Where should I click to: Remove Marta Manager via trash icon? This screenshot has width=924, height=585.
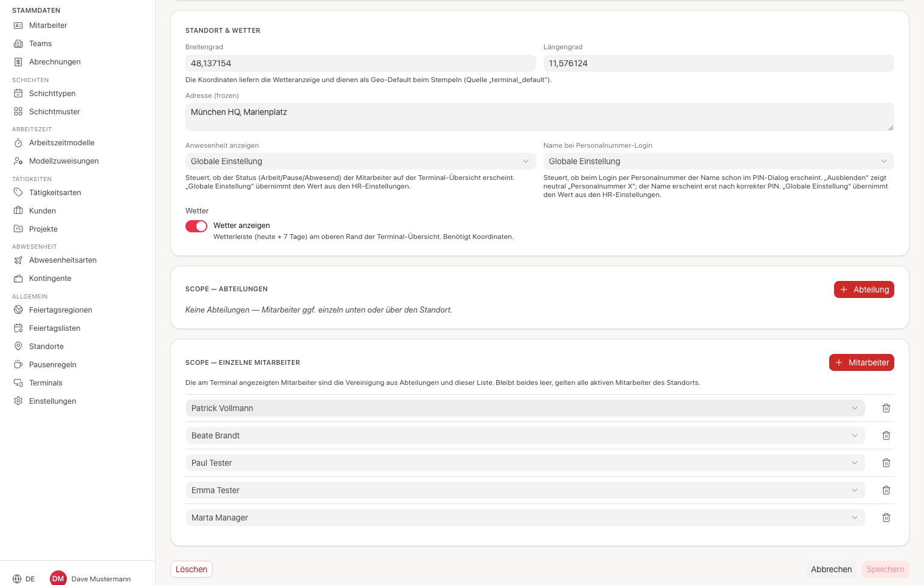886,517
